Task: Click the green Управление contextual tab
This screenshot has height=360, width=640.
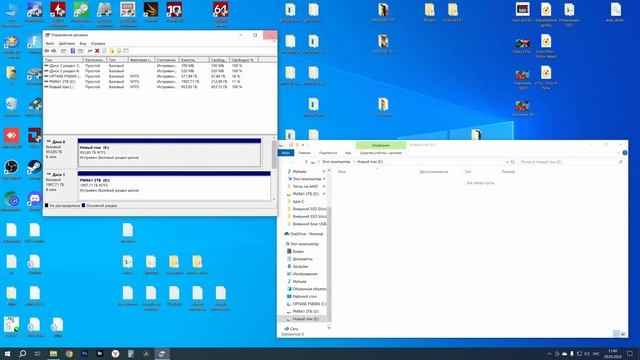Action: (x=381, y=145)
